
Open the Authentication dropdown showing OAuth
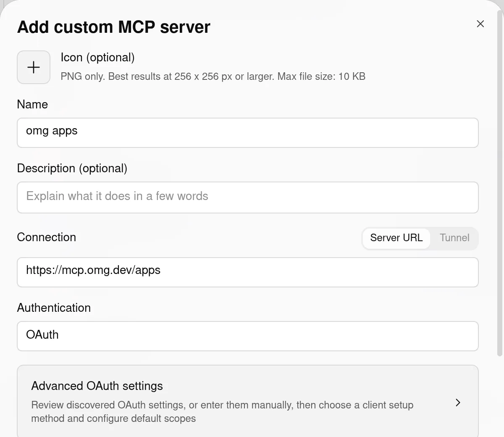(x=248, y=336)
